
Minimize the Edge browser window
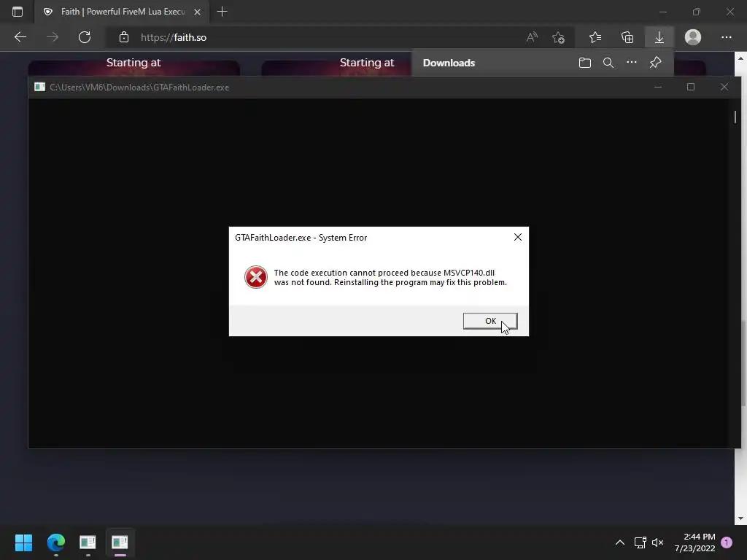click(663, 12)
